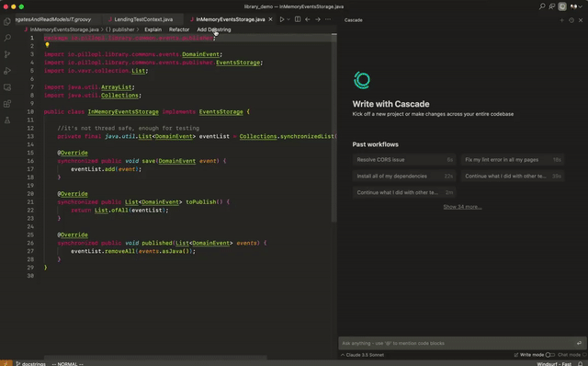Click the Refactor code lens action
The image size is (588, 366).
pos(179,29)
